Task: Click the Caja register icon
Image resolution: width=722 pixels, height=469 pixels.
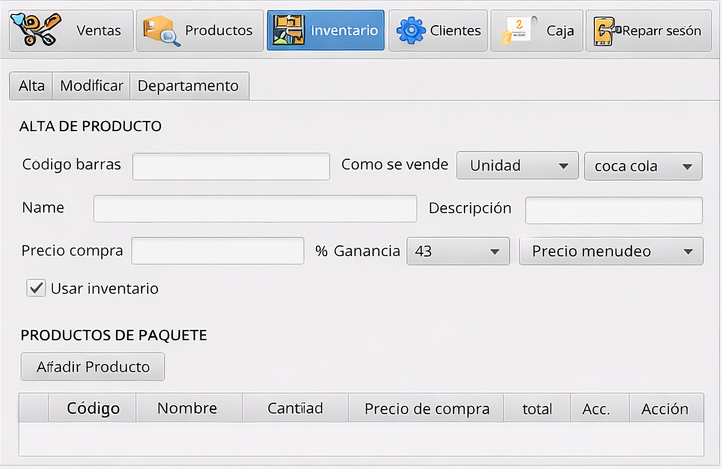Action: [x=518, y=30]
